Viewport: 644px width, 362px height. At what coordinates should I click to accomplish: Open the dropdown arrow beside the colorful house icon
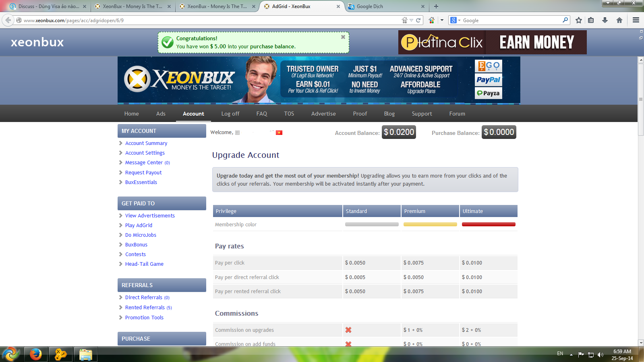pyautogui.click(x=442, y=20)
